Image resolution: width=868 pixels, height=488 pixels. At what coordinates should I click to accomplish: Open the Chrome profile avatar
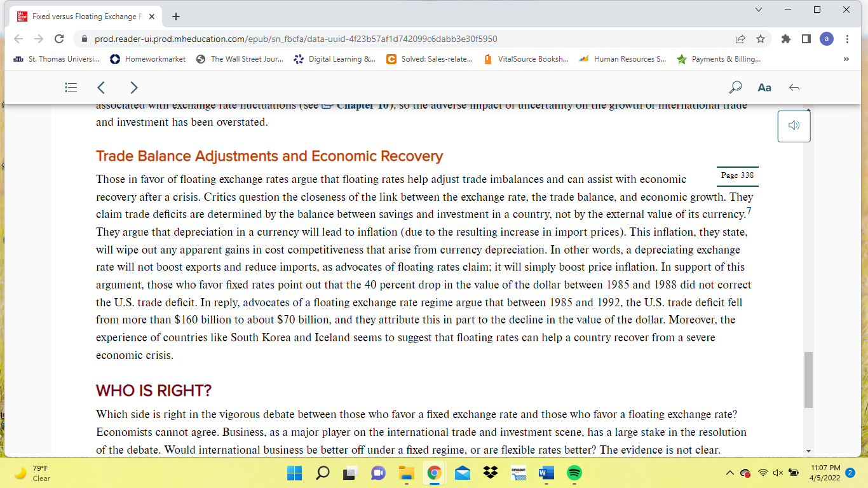pos(827,39)
